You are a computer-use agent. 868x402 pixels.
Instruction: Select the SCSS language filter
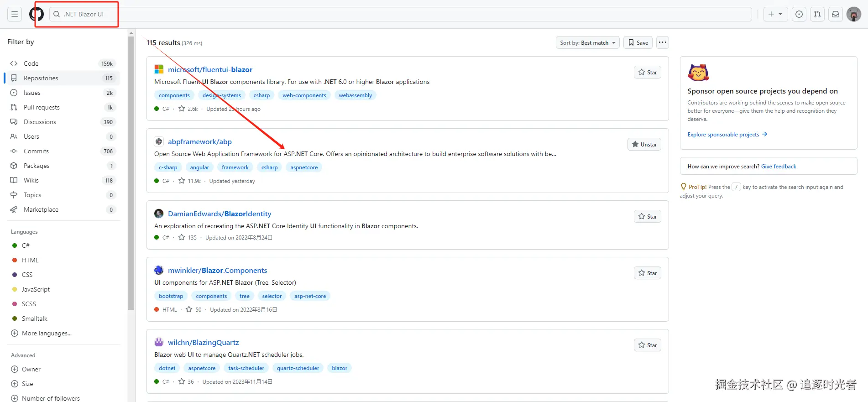[x=63, y=304]
